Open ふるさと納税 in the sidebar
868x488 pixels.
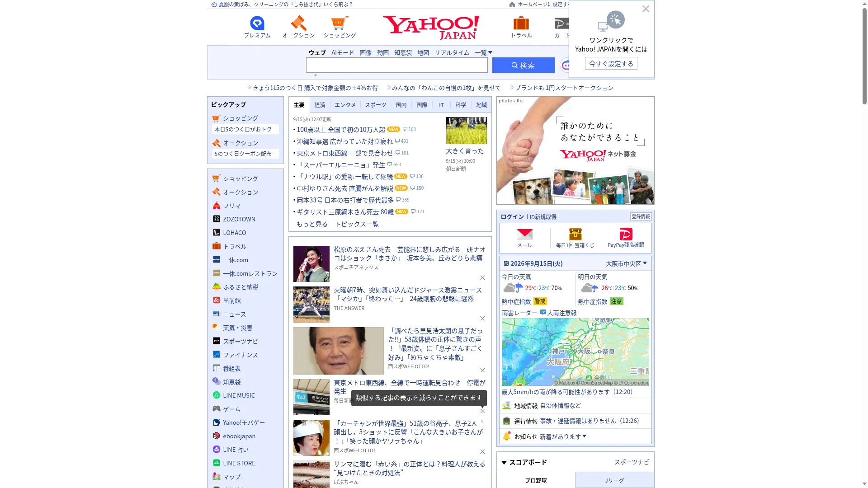241,287
